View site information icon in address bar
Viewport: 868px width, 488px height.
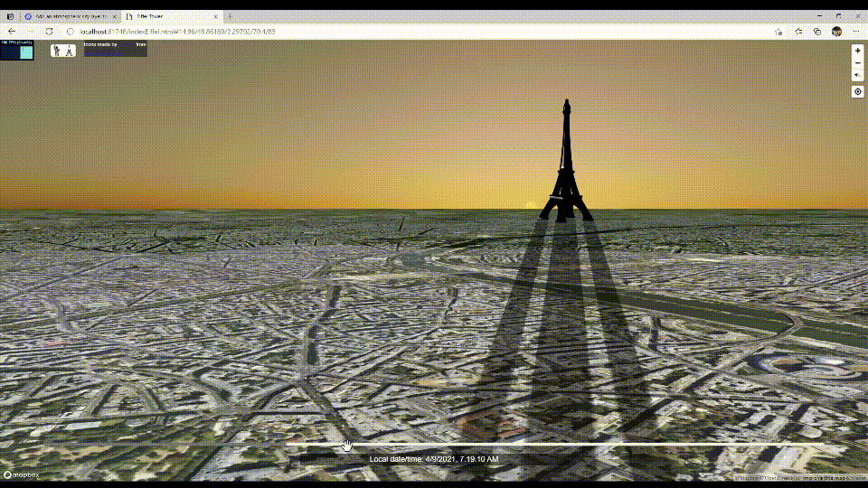point(70,32)
